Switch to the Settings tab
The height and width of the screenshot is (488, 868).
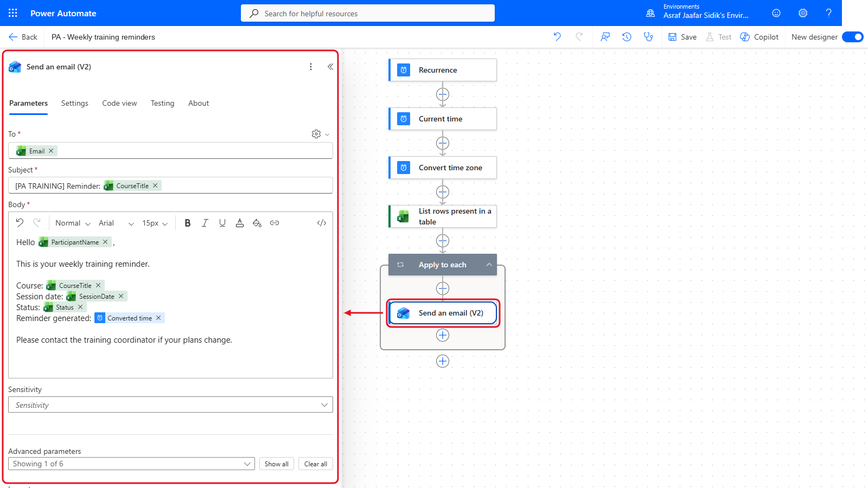tap(75, 103)
